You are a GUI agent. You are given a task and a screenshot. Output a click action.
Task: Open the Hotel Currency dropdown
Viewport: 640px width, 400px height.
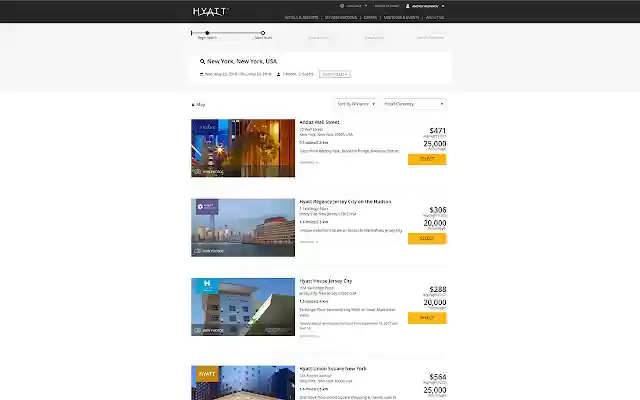click(414, 104)
